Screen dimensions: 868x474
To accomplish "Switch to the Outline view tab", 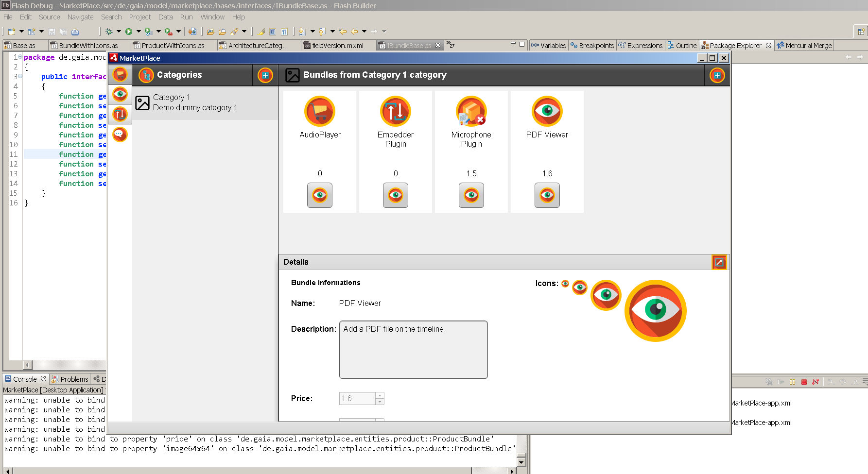I will click(x=682, y=46).
